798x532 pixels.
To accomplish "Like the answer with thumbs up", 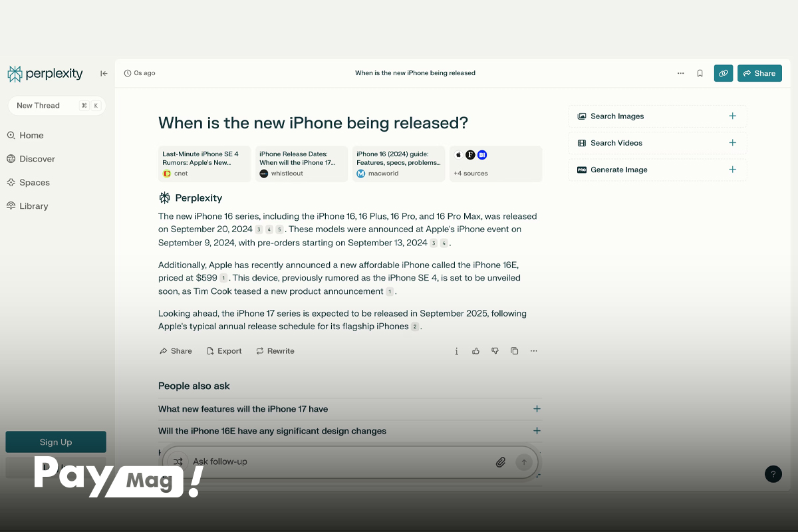I will click(x=475, y=351).
